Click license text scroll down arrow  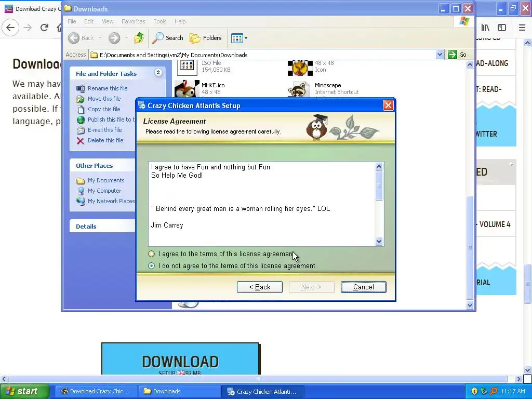379,241
